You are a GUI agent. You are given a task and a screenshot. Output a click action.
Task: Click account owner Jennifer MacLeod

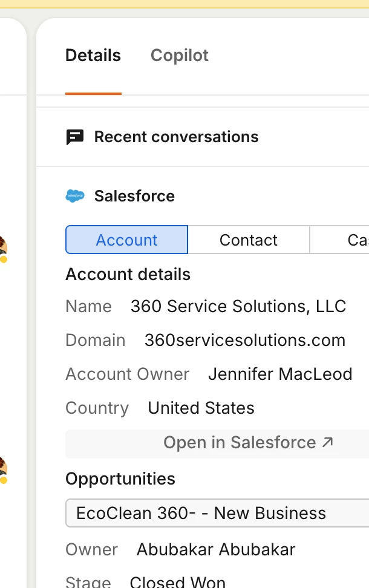(x=280, y=374)
